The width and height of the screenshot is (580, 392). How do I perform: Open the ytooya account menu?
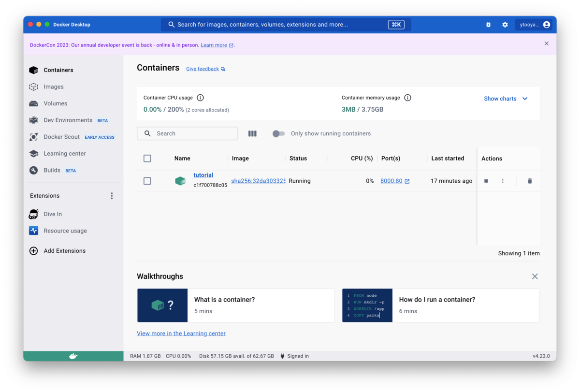click(x=534, y=25)
